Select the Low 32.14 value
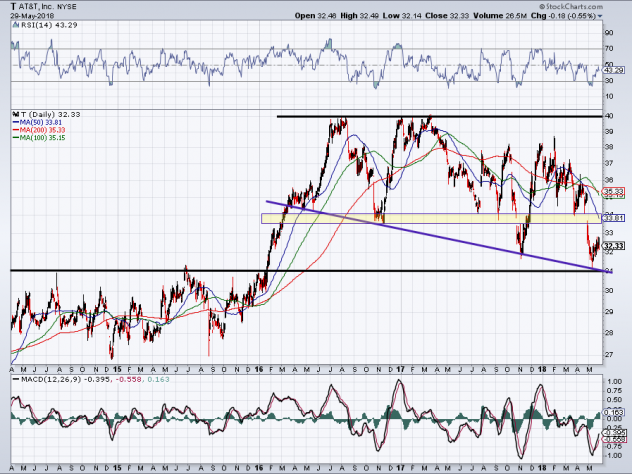 click(402, 16)
